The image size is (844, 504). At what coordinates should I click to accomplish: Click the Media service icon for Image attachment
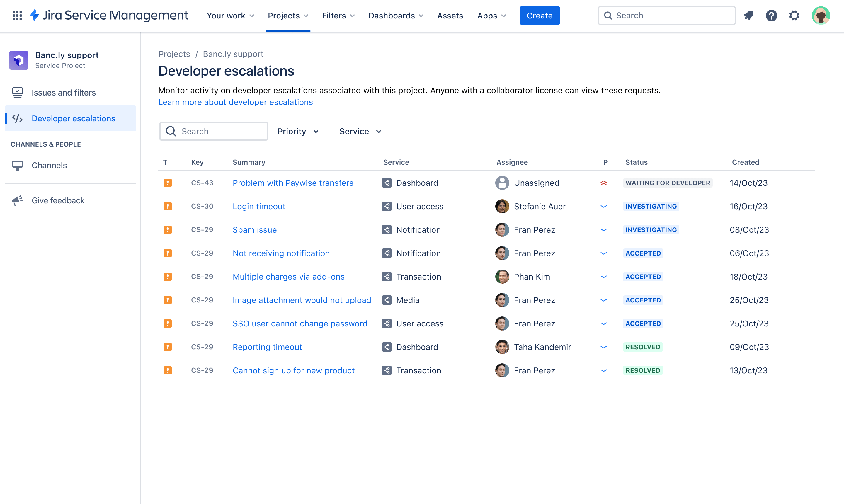click(x=386, y=300)
